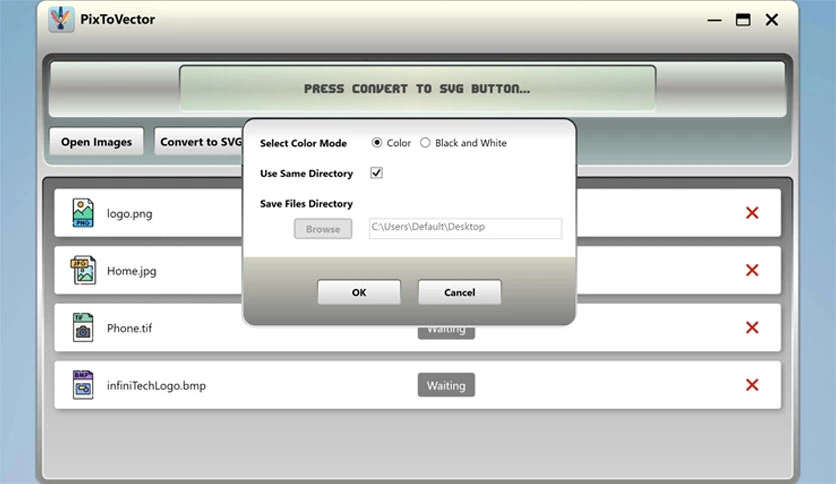Uncheck the Use Same Directory checkbox
836x484 pixels.
(376, 173)
